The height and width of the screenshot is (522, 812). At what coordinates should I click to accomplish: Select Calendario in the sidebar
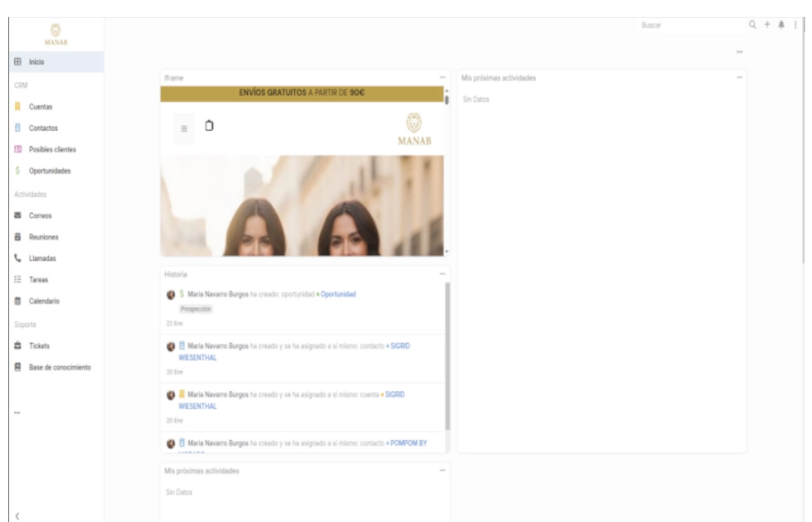[42, 301]
